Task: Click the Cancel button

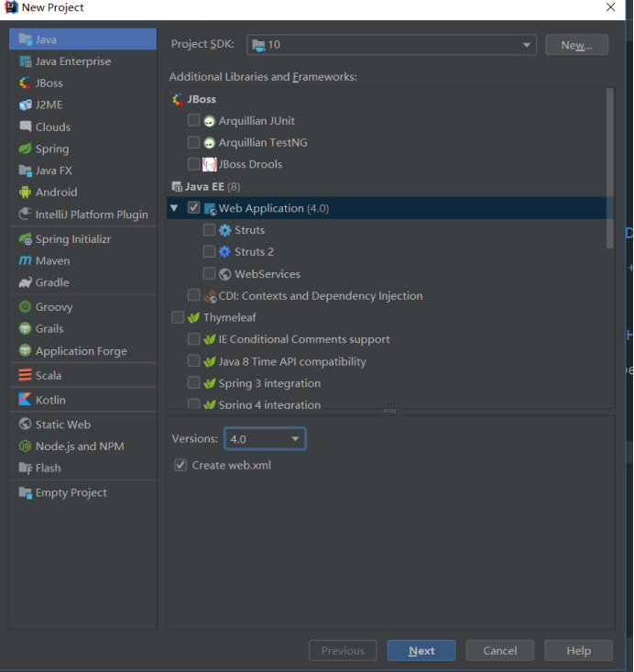Action: click(500, 651)
